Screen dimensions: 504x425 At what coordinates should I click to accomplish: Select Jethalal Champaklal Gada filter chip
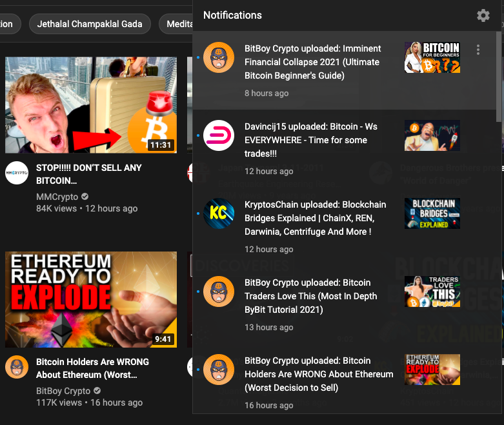click(90, 24)
